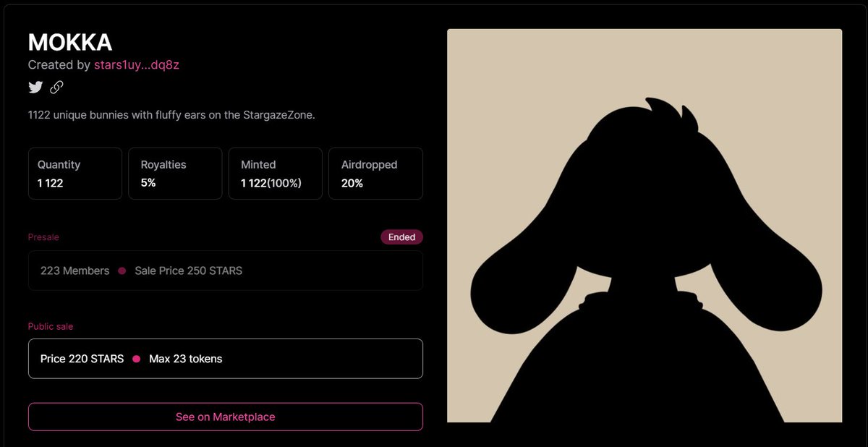
Task: Select the Royalties 5% card
Action: (x=174, y=174)
